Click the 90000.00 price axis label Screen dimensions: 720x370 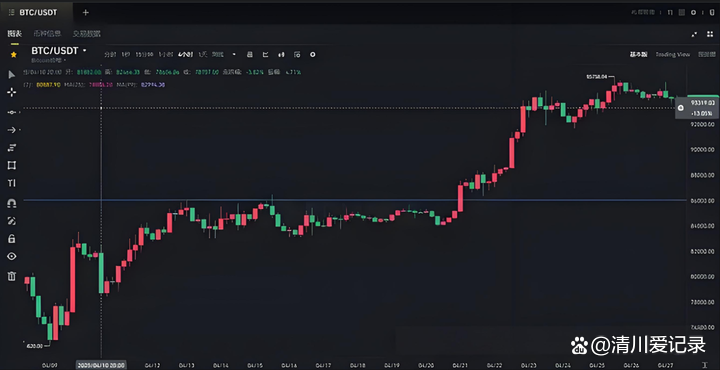(703, 150)
